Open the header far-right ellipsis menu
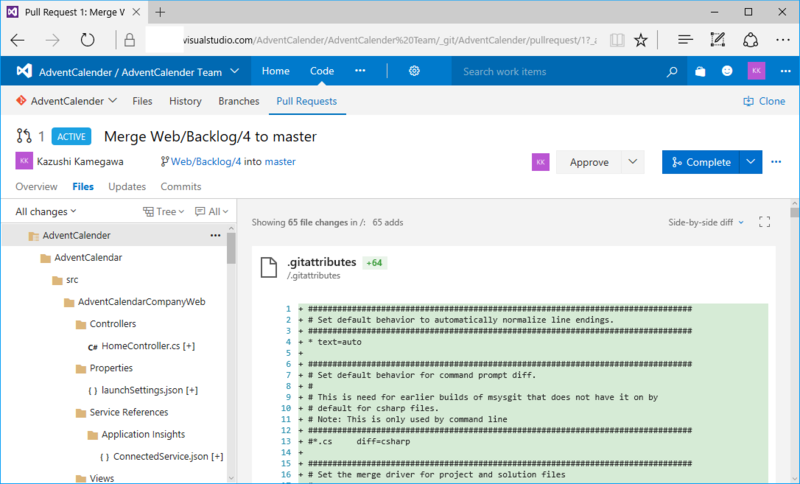Image resolution: width=800 pixels, height=484 pixels. pos(786,71)
